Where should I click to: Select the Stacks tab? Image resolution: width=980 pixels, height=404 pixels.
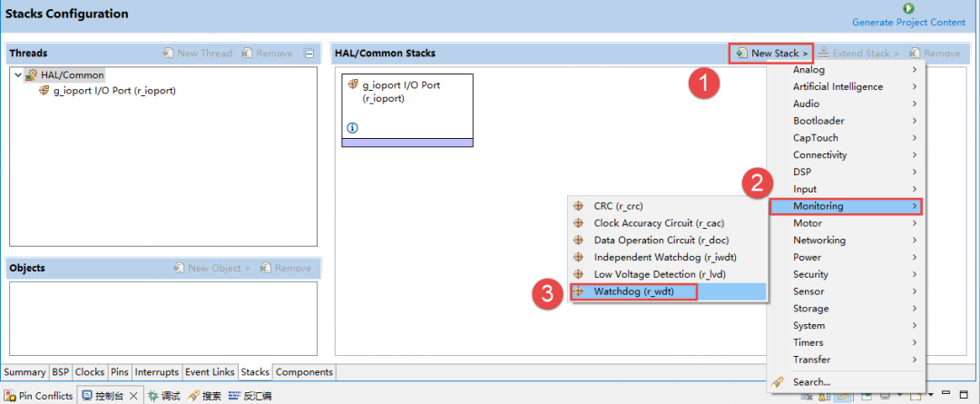(x=255, y=372)
